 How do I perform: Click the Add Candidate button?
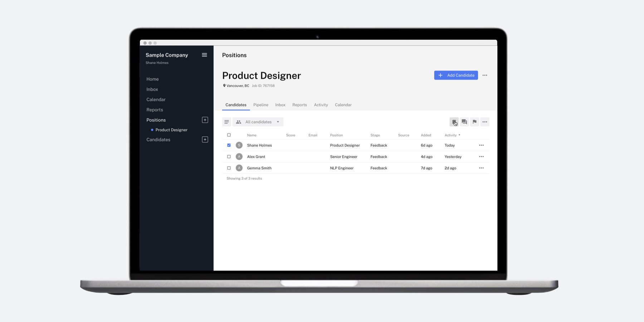[456, 75]
